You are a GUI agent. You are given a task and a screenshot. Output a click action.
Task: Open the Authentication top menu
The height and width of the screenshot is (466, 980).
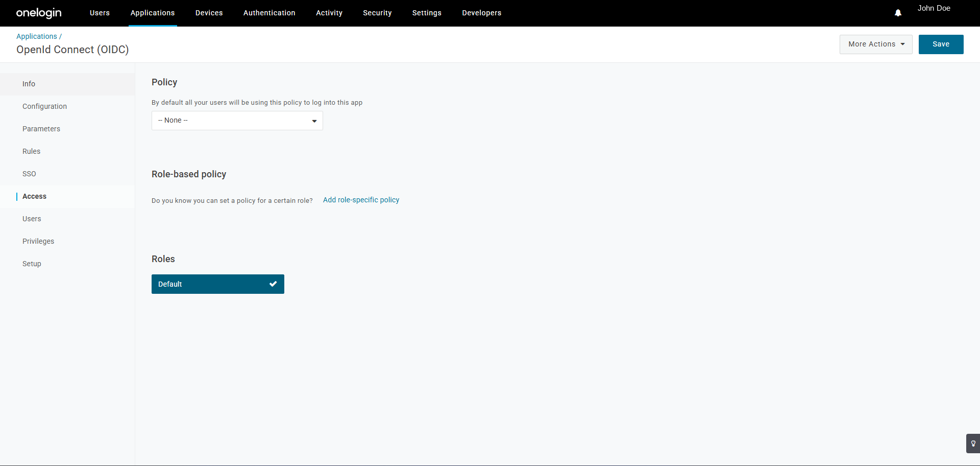(x=269, y=13)
